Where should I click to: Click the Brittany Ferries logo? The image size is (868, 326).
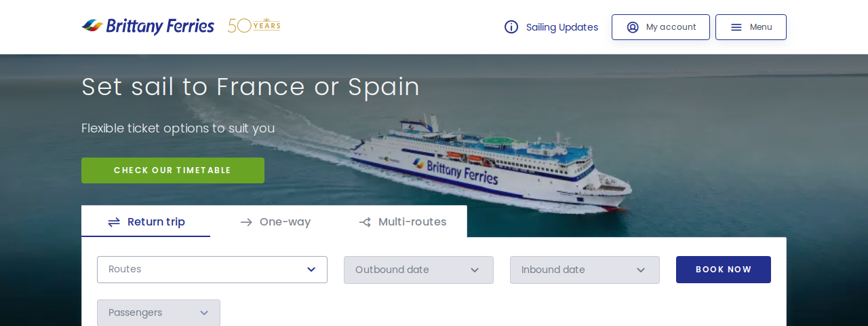pos(148,26)
